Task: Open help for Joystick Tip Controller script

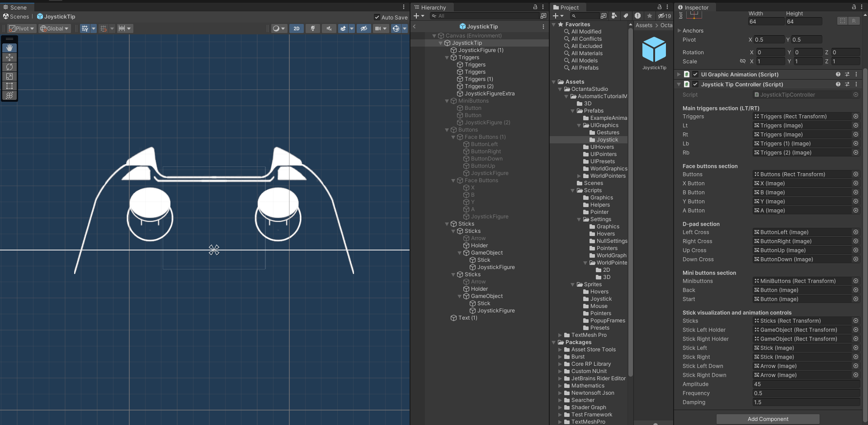Action: (838, 85)
